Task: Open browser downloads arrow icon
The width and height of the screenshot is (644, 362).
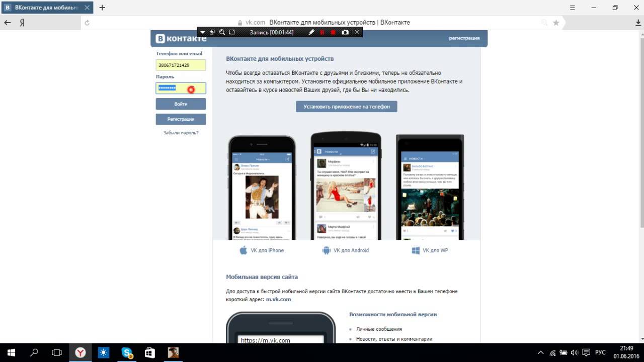Action: [638, 23]
